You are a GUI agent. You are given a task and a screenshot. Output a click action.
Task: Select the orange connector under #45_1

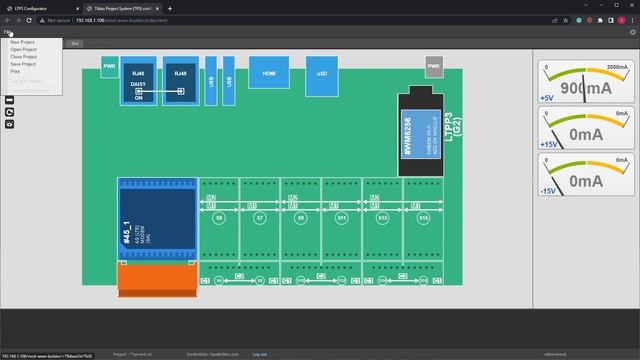(158, 280)
